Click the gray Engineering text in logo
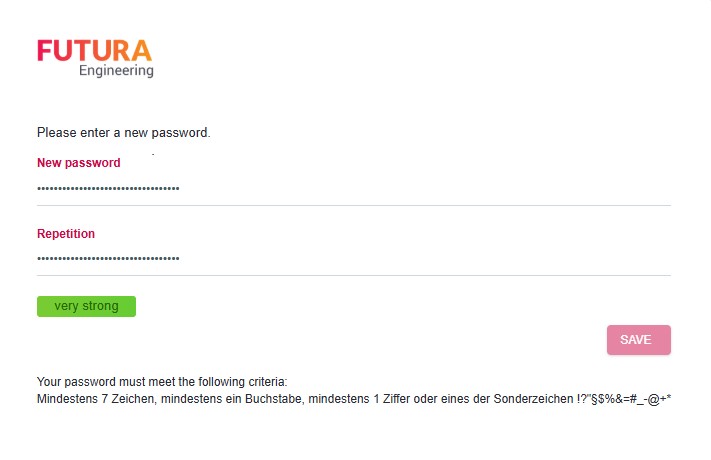711x460 pixels. 116,71
